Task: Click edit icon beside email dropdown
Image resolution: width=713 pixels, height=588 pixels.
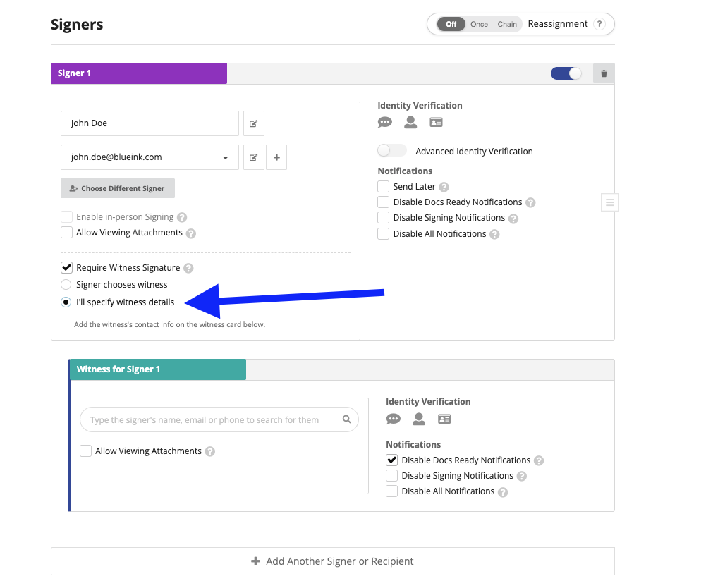Action: click(x=253, y=157)
